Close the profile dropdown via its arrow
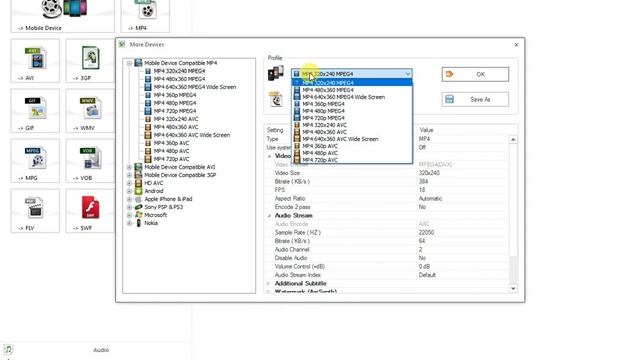The width and height of the screenshot is (640, 360). pyautogui.click(x=407, y=74)
